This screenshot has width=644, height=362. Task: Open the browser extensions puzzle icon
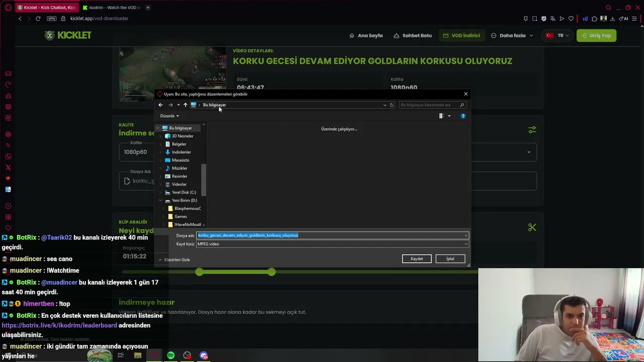(x=594, y=19)
